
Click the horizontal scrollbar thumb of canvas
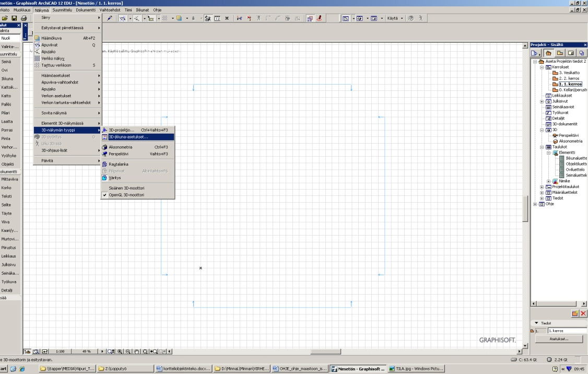click(x=325, y=352)
